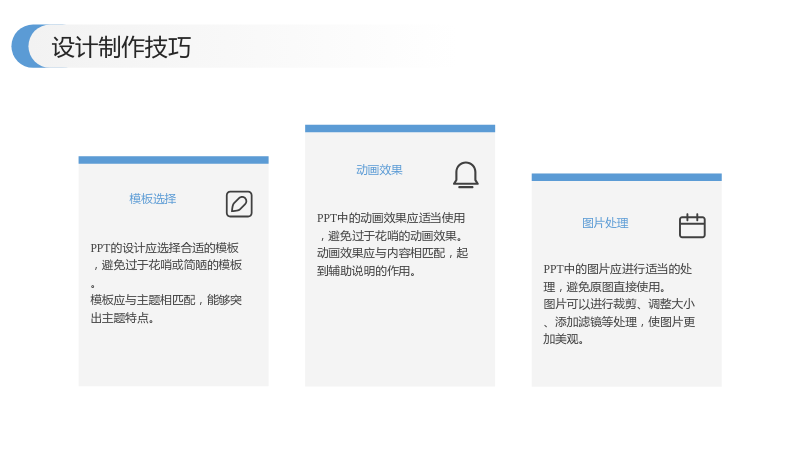800x450 pixels.
Task: Click the text '图片可以进行裁剪、调整大小'
Action: coord(619,304)
